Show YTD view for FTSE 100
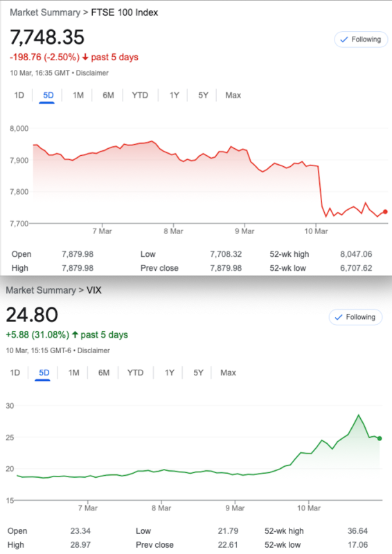 pyautogui.click(x=140, y=95)
